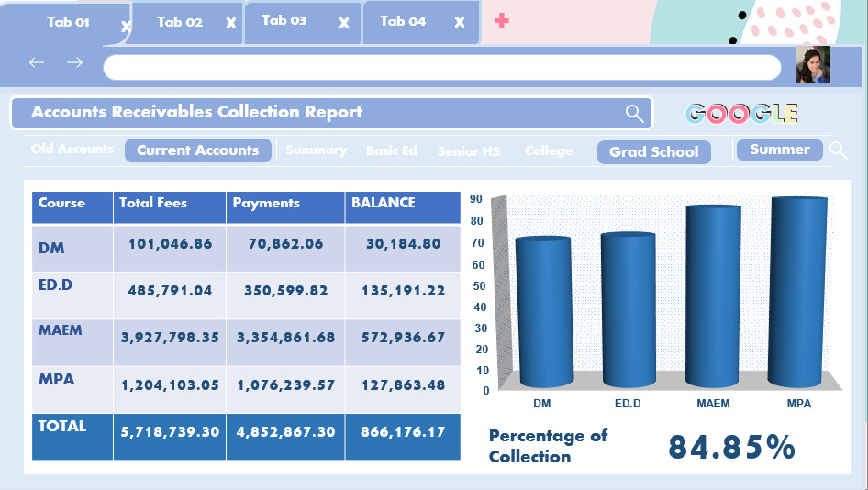Click the Accounts Receivables Collection Report search field
868x490 pixels.
coord(331,112)
